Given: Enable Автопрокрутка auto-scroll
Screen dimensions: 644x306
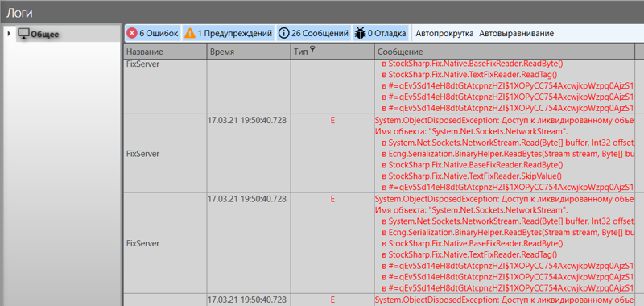Looking at the screenshot, I should 444,33.
